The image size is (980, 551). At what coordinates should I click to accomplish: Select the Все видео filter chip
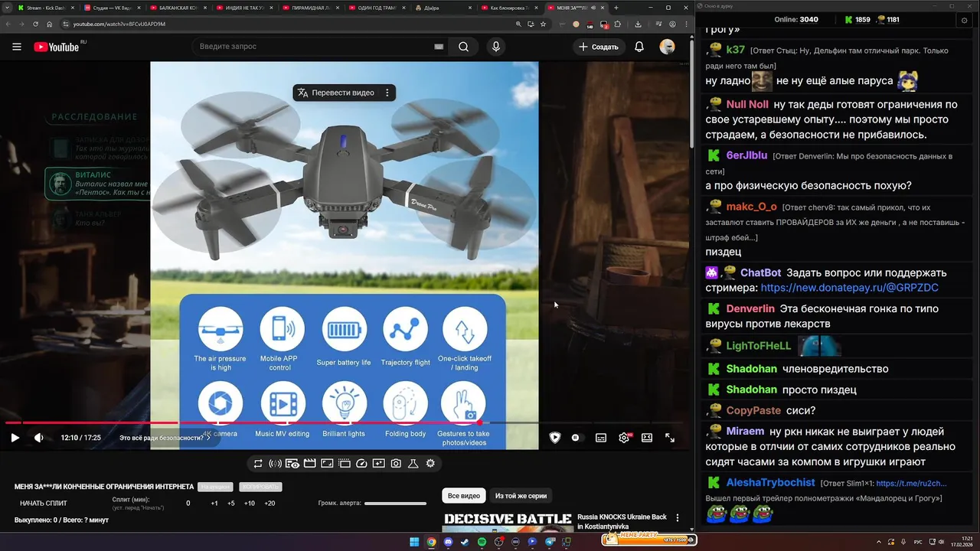tap(464, 496)
